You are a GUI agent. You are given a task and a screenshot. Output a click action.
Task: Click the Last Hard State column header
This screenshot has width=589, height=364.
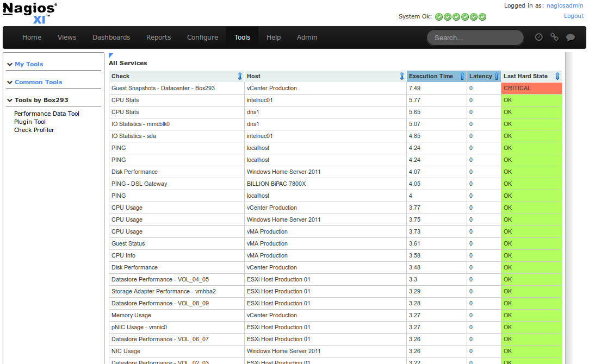point(531,76)
